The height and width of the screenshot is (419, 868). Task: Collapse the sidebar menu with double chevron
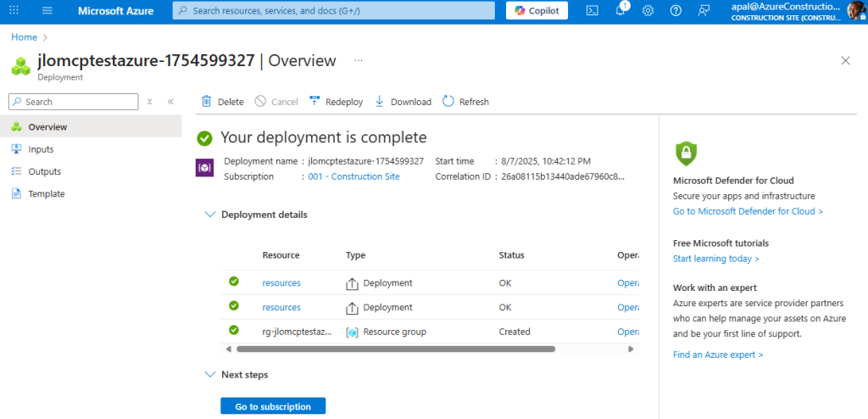(x=170, y=102)
